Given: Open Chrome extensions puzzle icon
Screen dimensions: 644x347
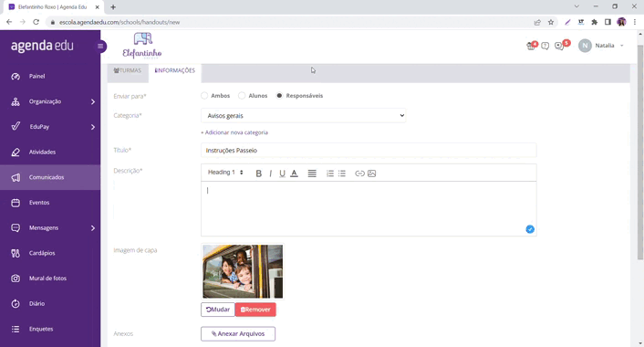Looking at the screenshot, I should point(595,22).
